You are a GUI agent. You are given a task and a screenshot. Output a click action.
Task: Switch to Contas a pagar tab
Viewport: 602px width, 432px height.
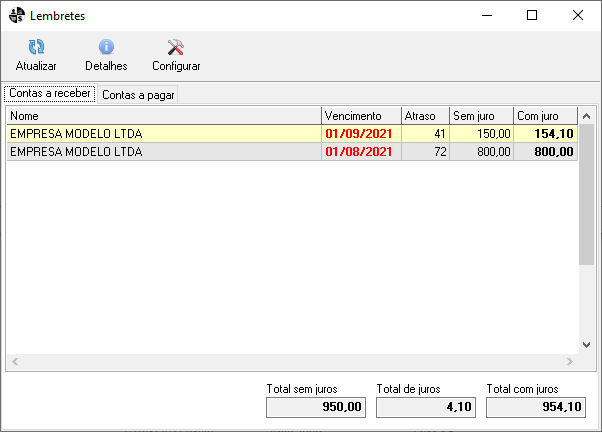click(x=136, y=94)
